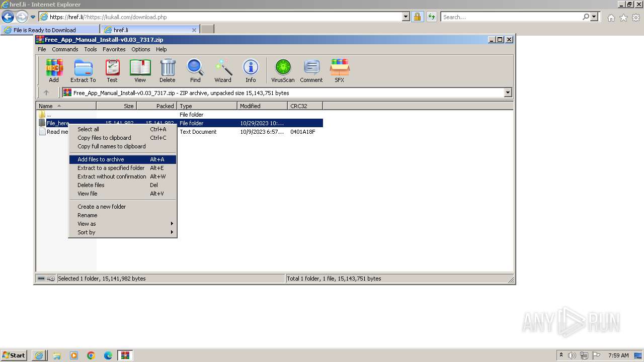644x362 pixels.
Task: Click the Add toolbar icon in WinRAR
Action: (54, 70)
